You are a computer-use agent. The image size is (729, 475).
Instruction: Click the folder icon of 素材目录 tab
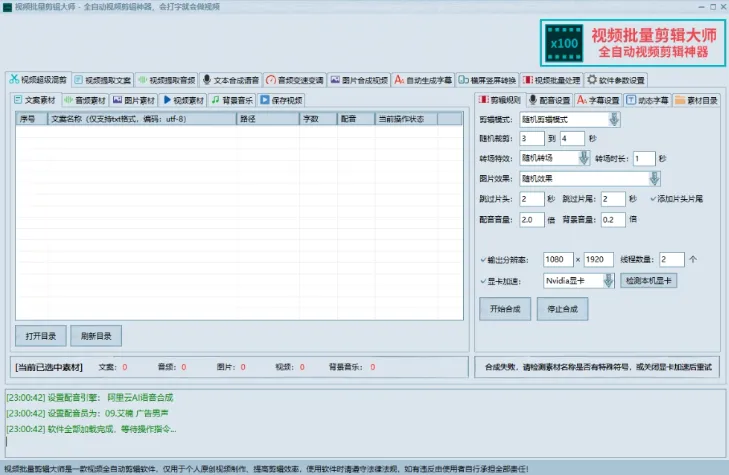(x=680, y=100)
